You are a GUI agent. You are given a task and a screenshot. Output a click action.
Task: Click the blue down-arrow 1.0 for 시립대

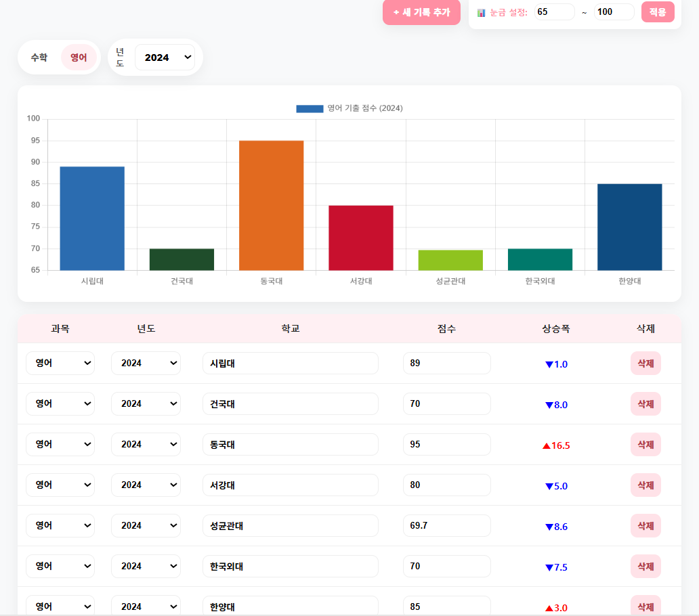coord(555,364)
